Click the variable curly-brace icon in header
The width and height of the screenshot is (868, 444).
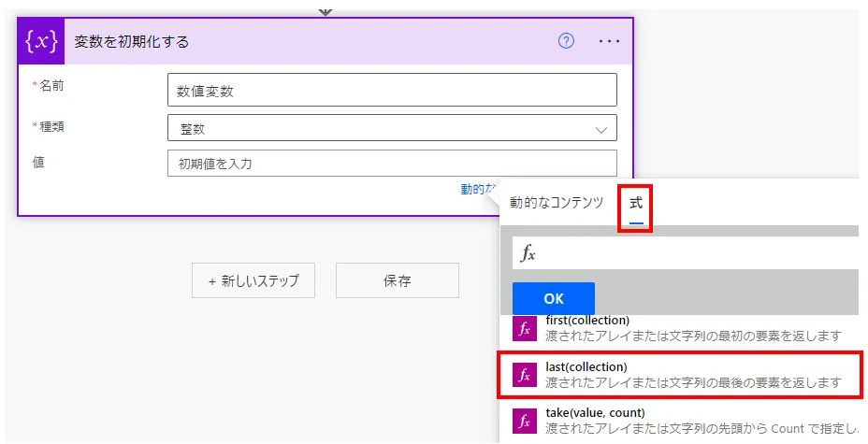pos(43,41)
